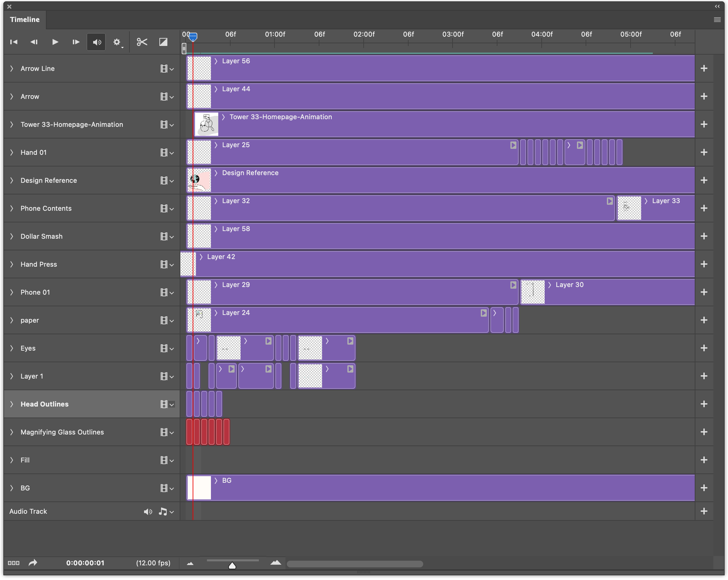Add media to the BG track
This screenshot has height=580, width=728.
(704, 488)
